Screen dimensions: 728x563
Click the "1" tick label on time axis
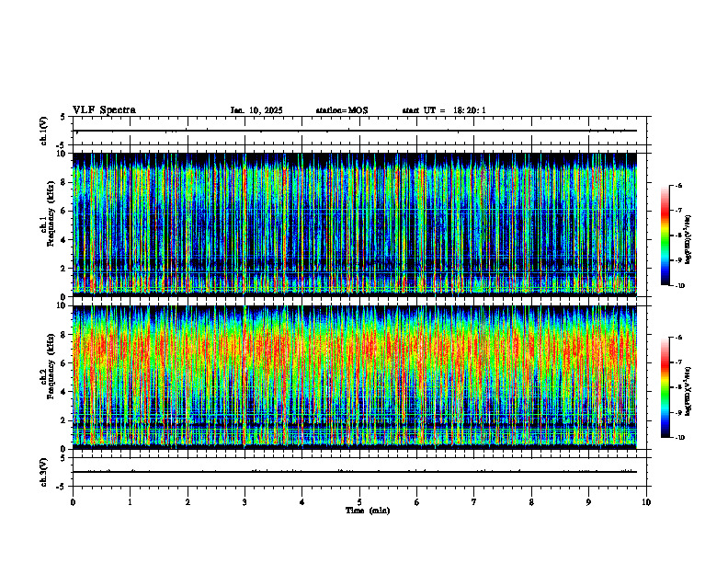tap(130, 502)
